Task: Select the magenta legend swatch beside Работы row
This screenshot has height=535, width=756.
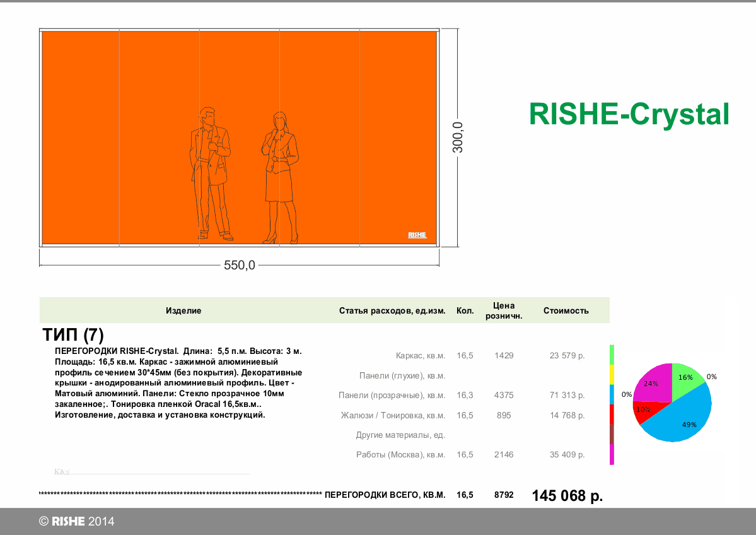Action: [612, 454]
